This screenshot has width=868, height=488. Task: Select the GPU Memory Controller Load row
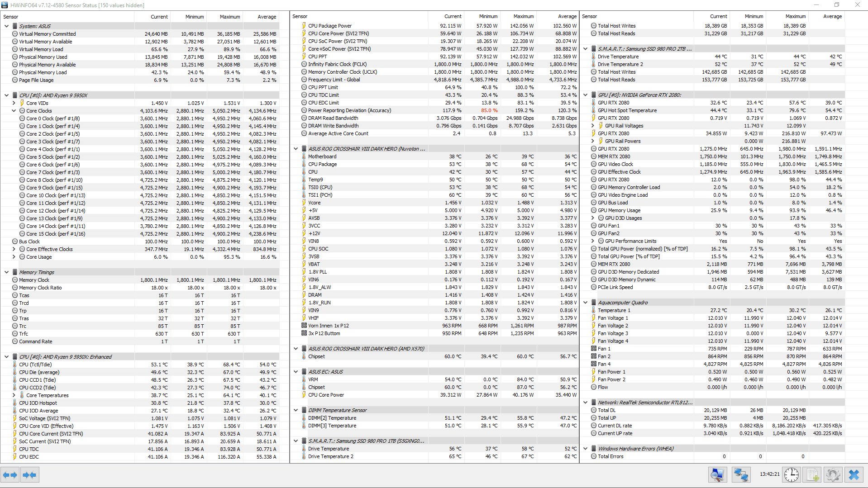tap(712, 187)
